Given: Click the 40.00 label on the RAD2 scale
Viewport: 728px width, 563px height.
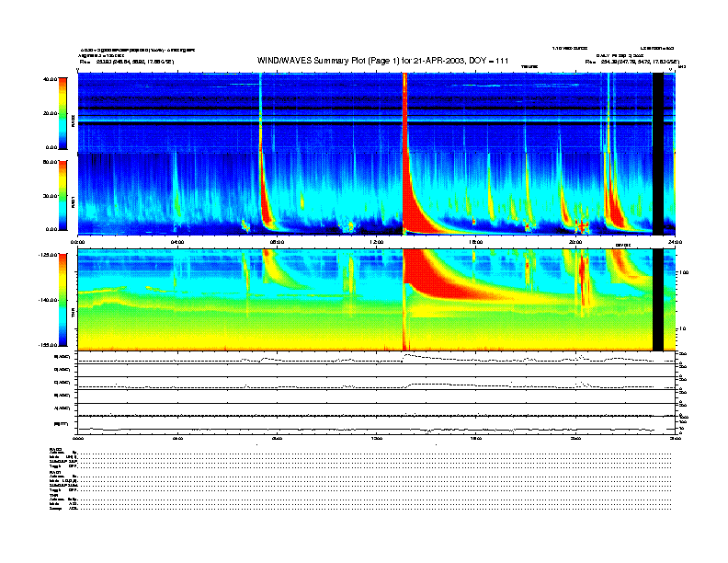Looking at the screenshot, I should (51, 79).
